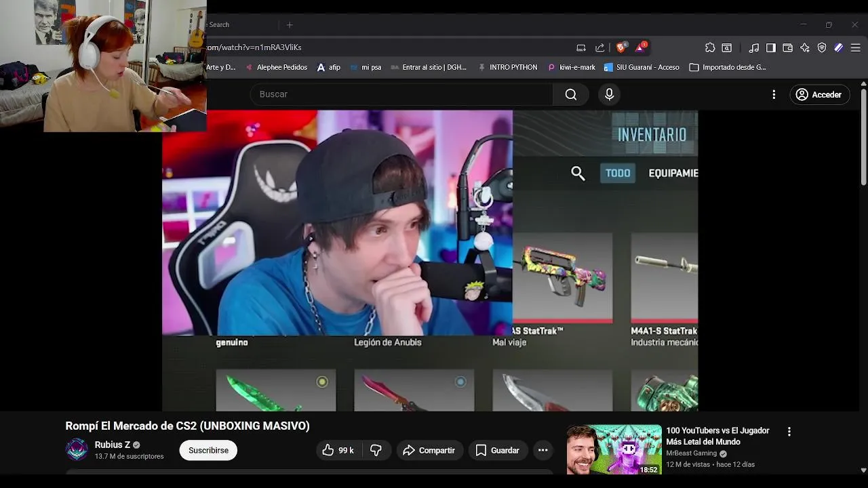Click the scrollbar up arrow

[x=863, y=83]
